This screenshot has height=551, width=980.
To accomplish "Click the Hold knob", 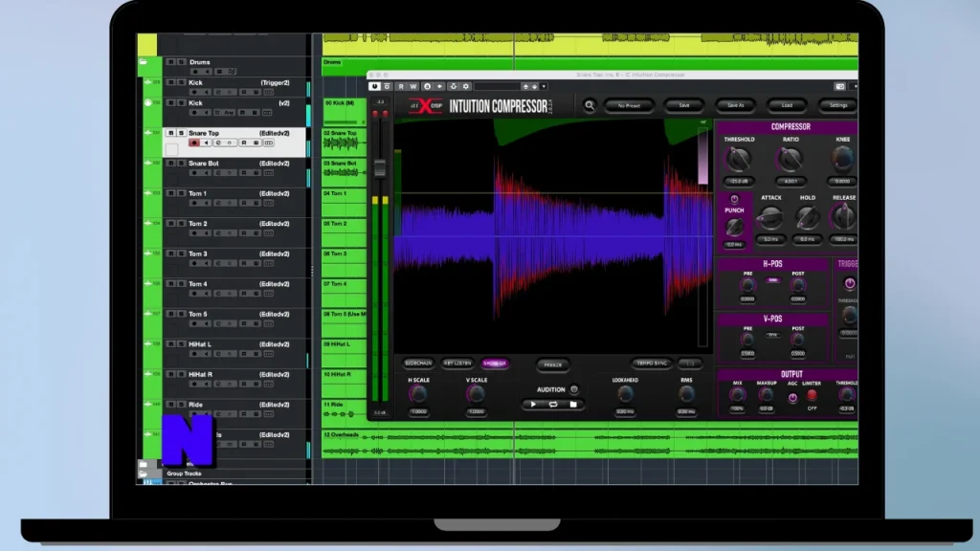I will (807, 217).
